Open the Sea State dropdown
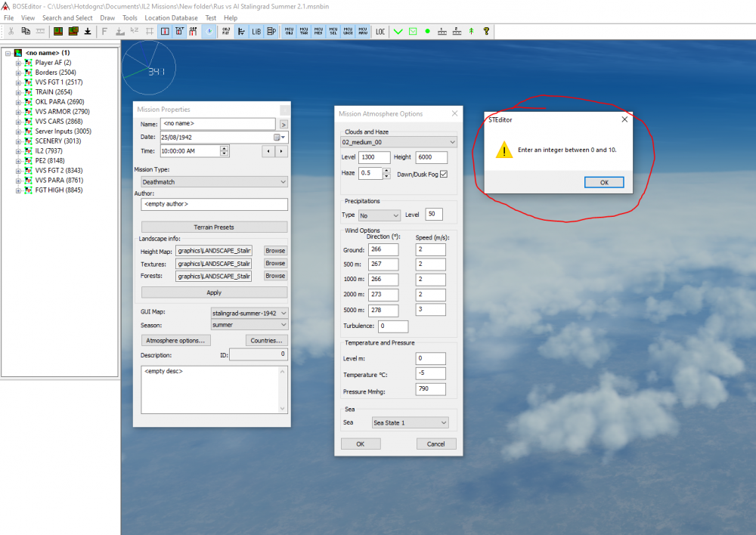Viewport: 756px width, 535px height. 443,423
